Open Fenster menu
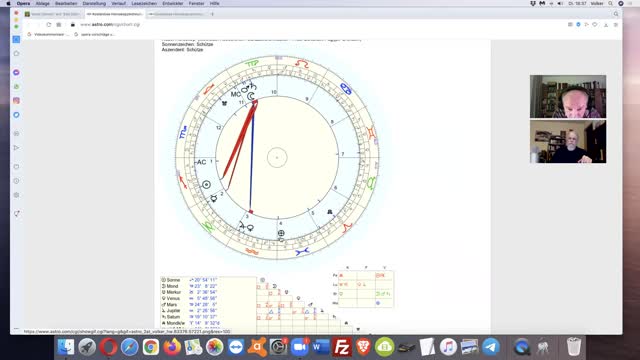This screenshot has width=640, height=360. (196, 3)
